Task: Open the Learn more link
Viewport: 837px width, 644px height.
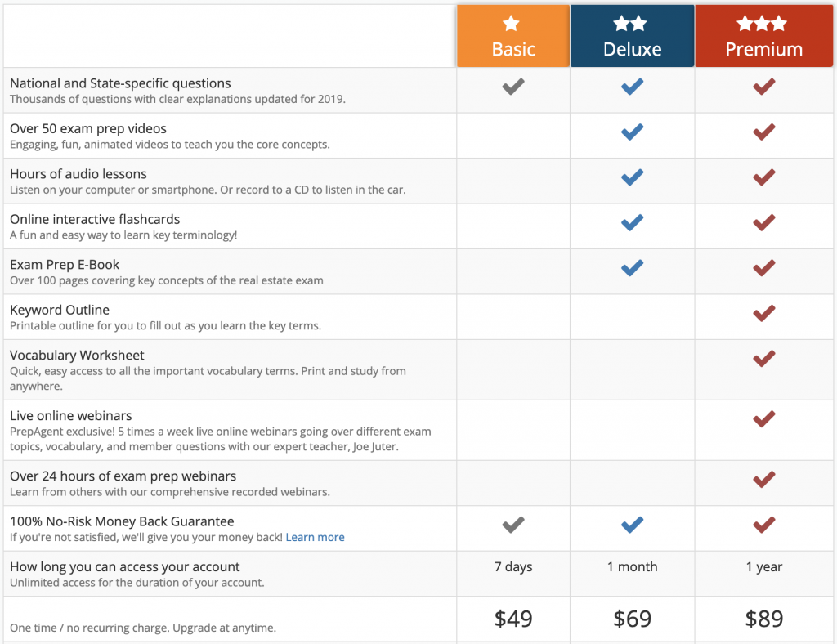Action: coord(315,537)
